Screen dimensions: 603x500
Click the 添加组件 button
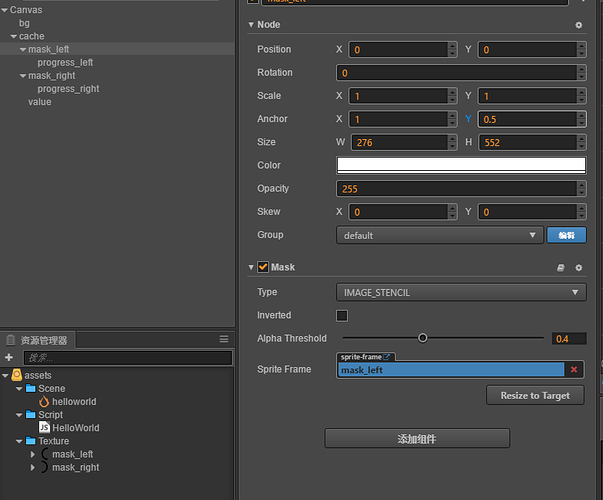[x=417, y=438]
